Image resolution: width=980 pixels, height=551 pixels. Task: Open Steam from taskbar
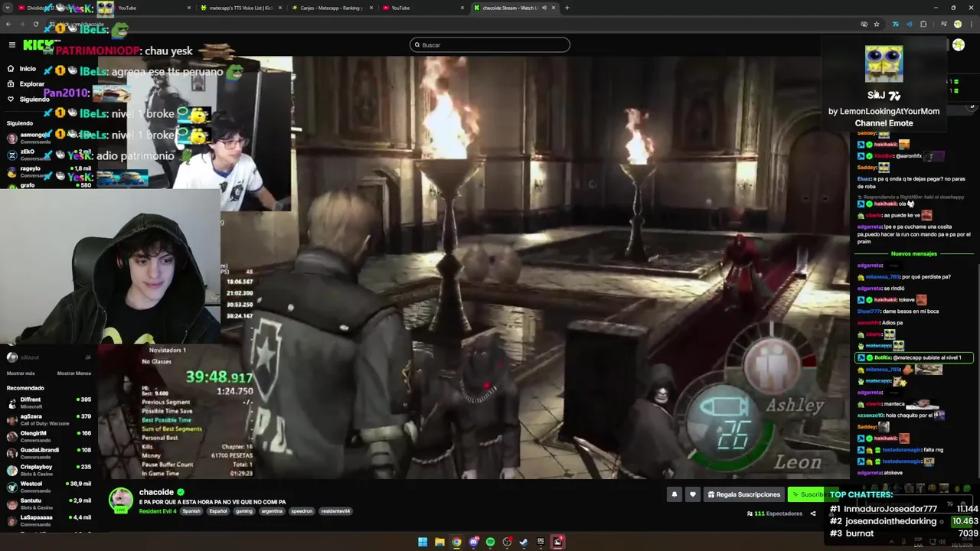(x=524, y=542)
